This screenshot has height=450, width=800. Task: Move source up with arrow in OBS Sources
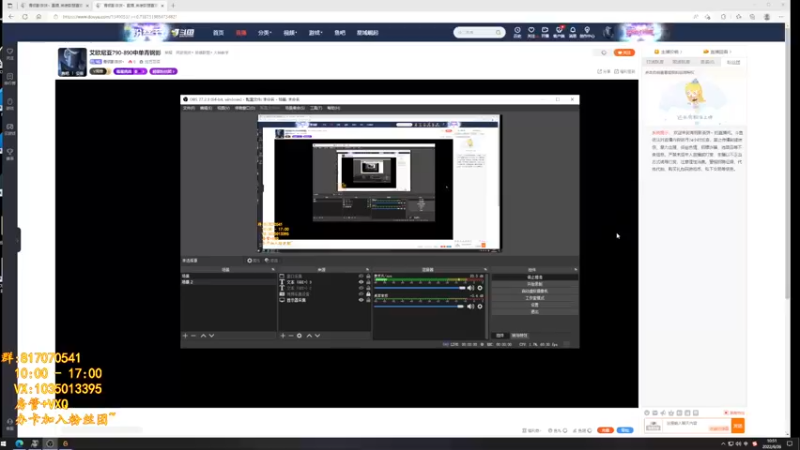309,336
